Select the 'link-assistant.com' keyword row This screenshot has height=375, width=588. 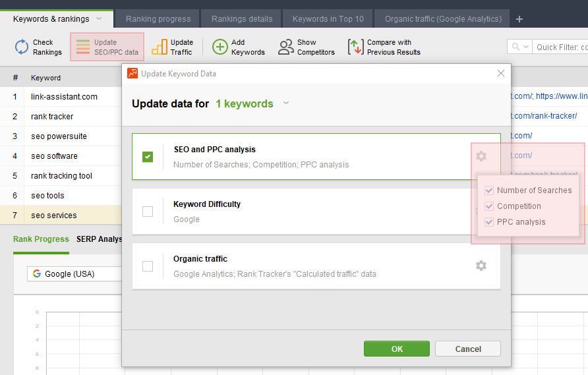pyautogui.click(x=61, y=97)
